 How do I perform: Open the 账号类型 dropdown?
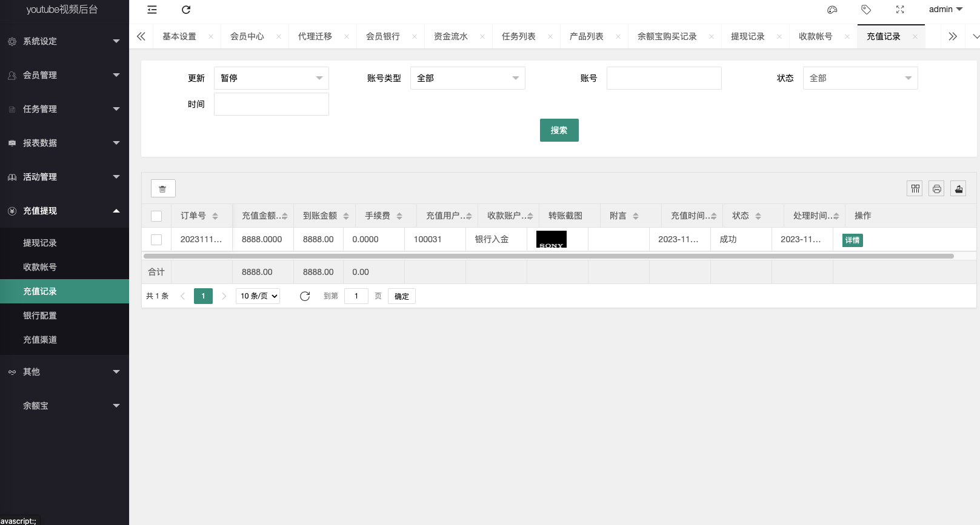[x=468, y=78]
